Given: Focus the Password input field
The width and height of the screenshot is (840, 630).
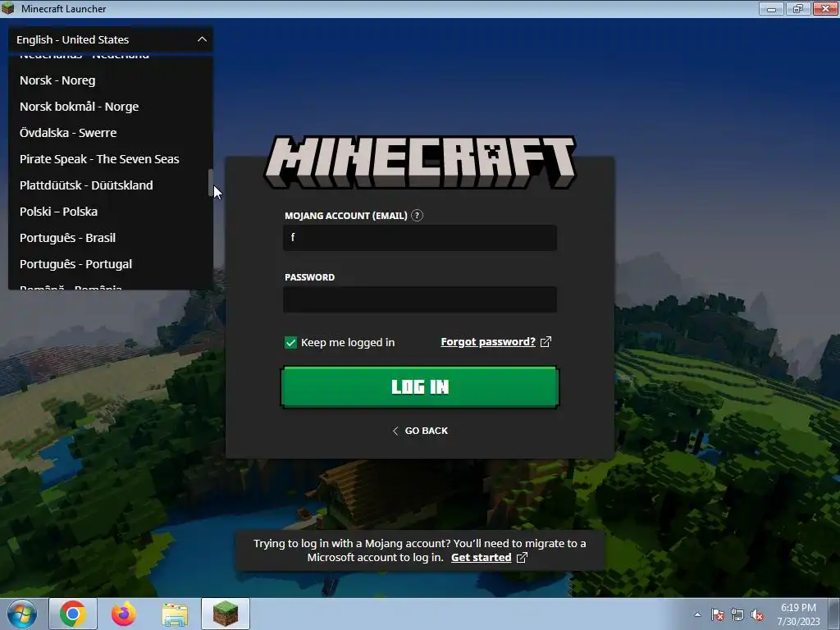Looking at the screenshot, I should click(x=420, y=299).
